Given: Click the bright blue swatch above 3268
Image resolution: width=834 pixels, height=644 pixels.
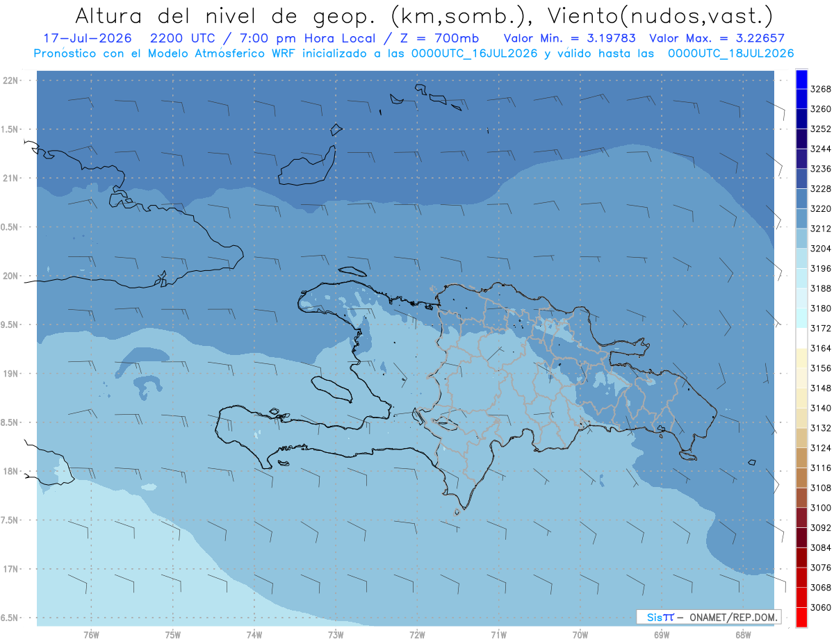Looking at the screenshot, I should pos(801,79).
